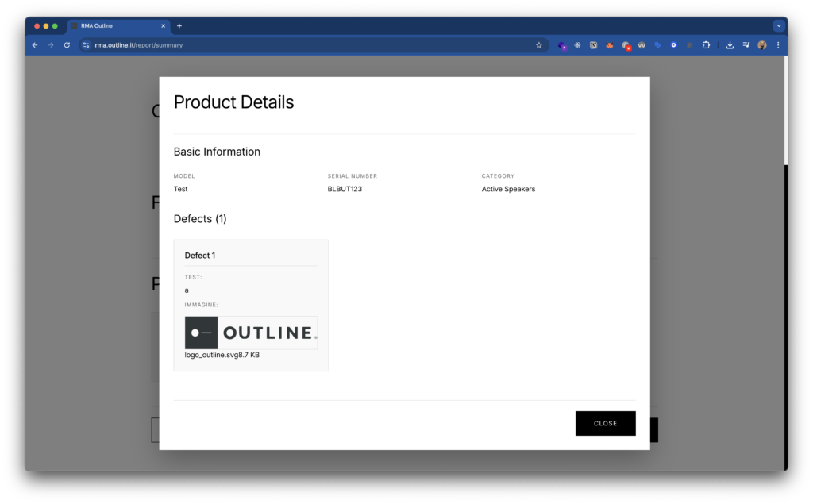Click the MetaMask fox extension icon
Image resolution: width=813 pixels, height=504 pixels.
610,45
